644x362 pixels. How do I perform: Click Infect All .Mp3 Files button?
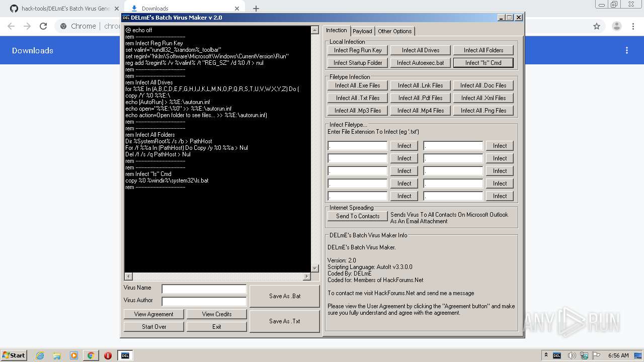358,111
